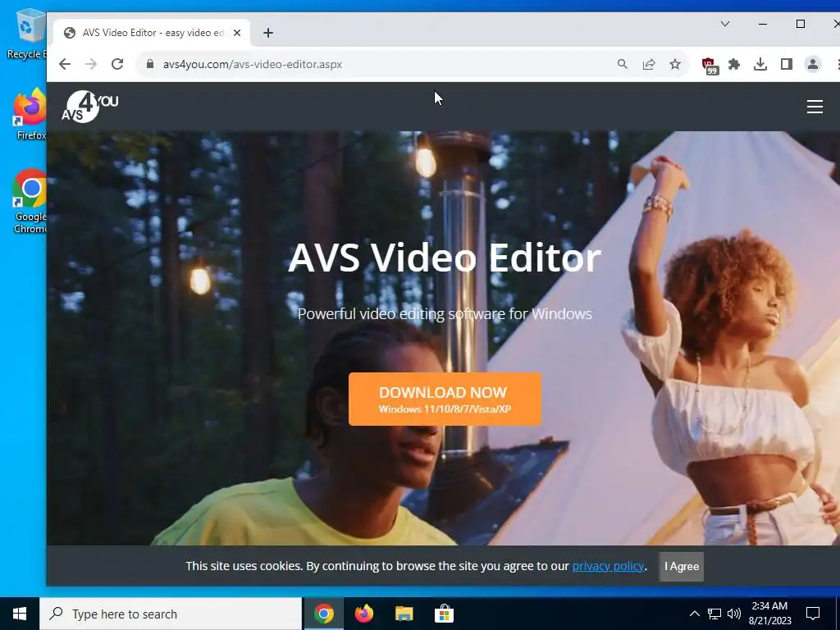Screen dimensions: 840x630
Task: Click the I Agree cookies button
Action: pyautogui.click(x=682, y=566)
